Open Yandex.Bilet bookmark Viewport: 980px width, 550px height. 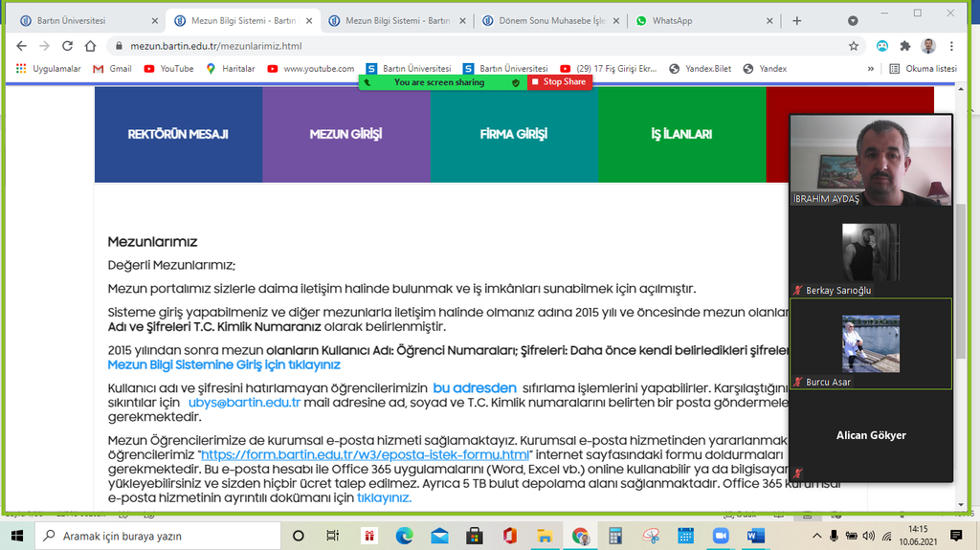pyautogui.click(x=700, y=69)
